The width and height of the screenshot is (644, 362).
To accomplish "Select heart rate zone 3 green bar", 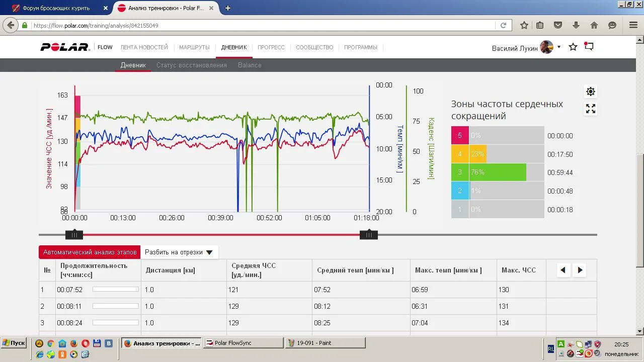I will pyautogui.click(x=498, y=172).
